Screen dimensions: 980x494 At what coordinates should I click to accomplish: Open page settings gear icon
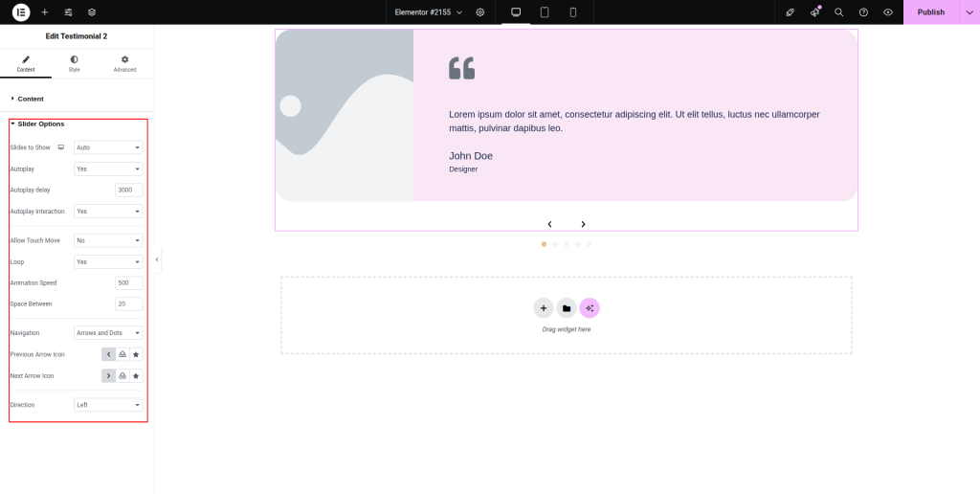pos(480,11)
